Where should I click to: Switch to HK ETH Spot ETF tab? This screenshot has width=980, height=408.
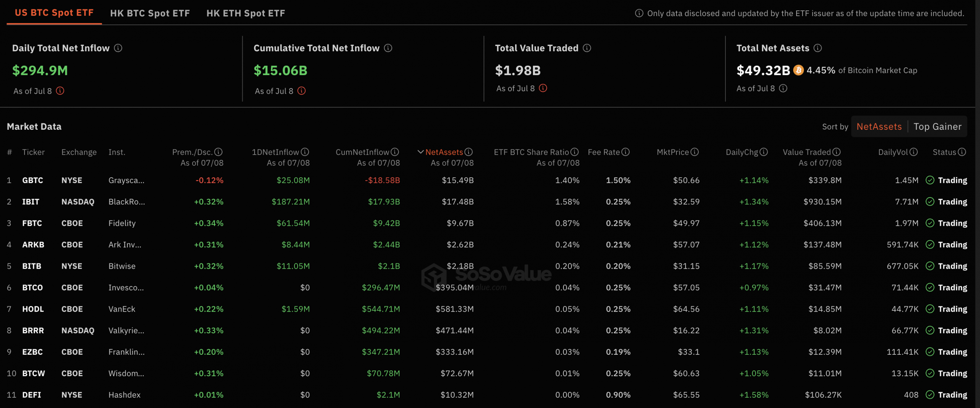pos(246,13)
